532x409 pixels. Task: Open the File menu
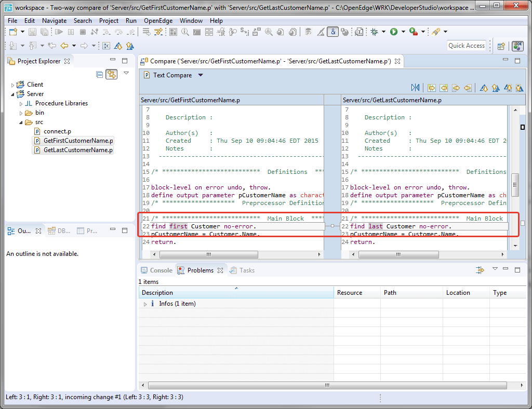pyautogui.click(x=12, y=21)
